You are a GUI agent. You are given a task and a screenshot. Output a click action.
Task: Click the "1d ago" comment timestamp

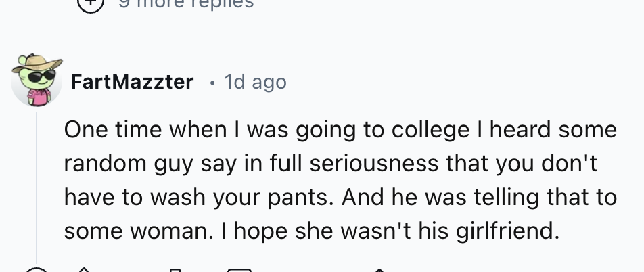255,83
